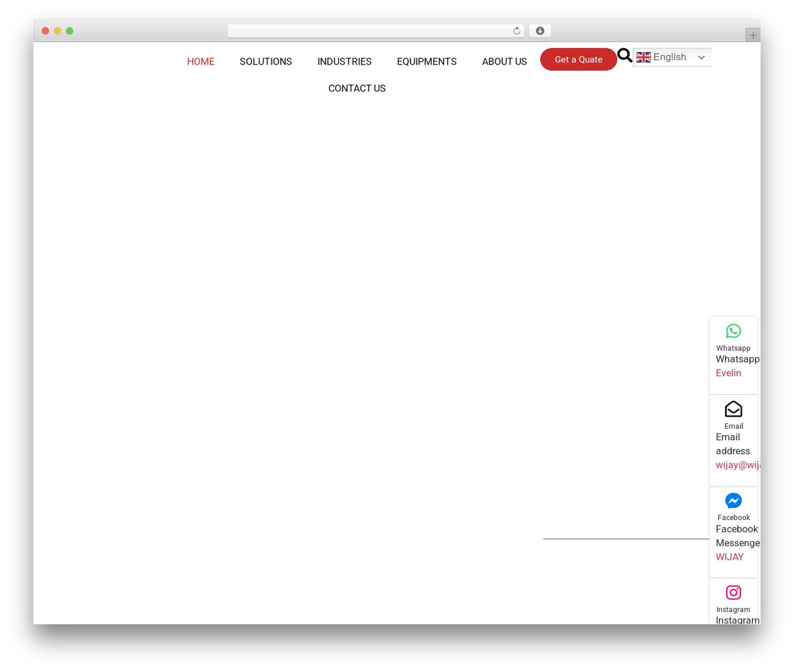Expand the English language dropdown arrow
The image size is (794, 672).
[x=702, y=58]
